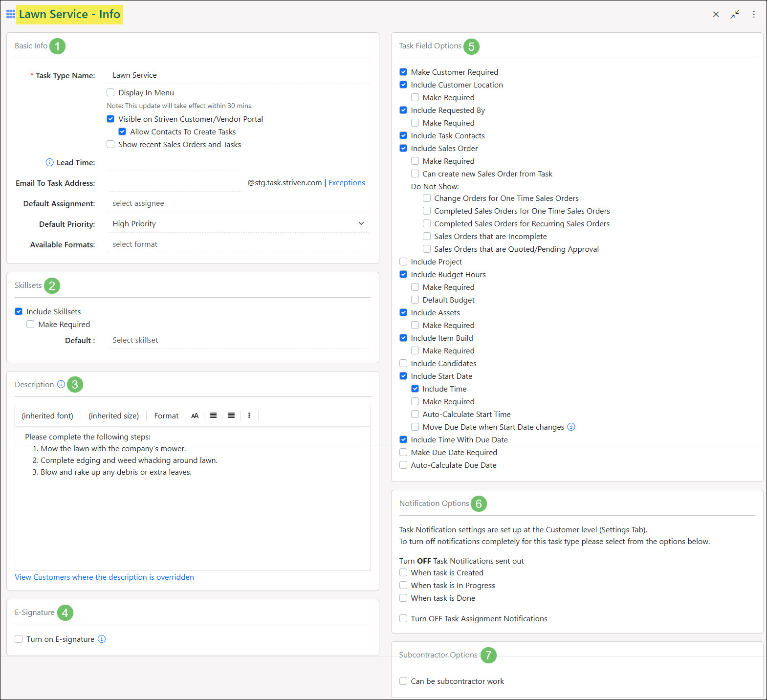Screen dimensions: 767x700
Task: Uncheck Include Start Date
Action: [x=403, y=376]
